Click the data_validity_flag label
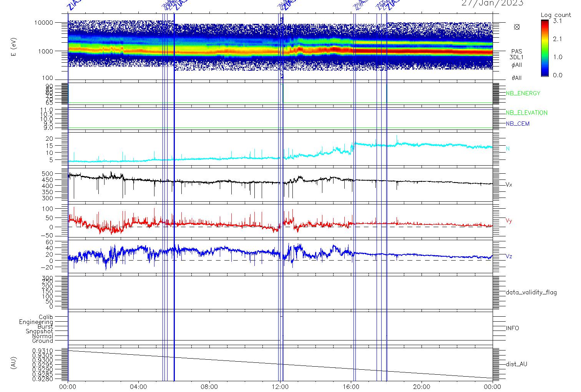Image resolution: width=581 pixels, height=392 pixels. [531, 292]
